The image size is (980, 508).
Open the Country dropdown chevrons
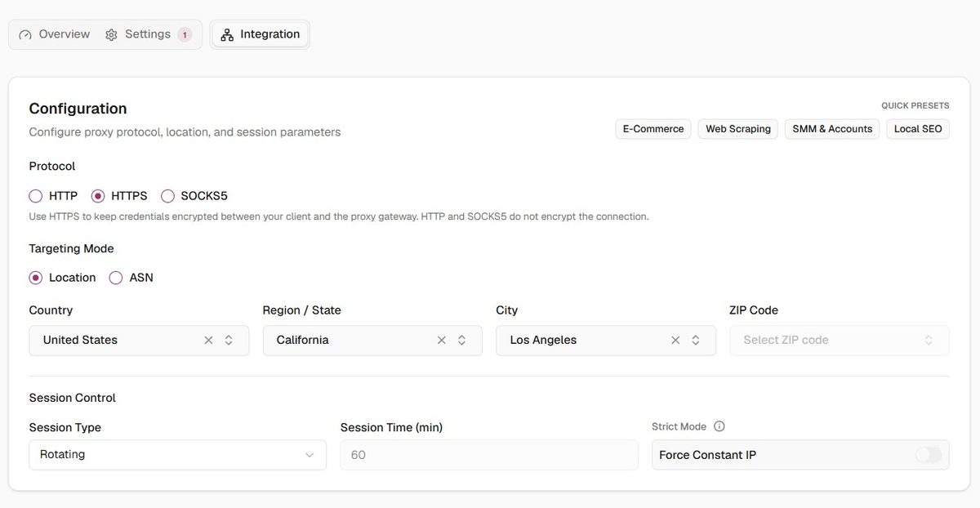[229, 341]
